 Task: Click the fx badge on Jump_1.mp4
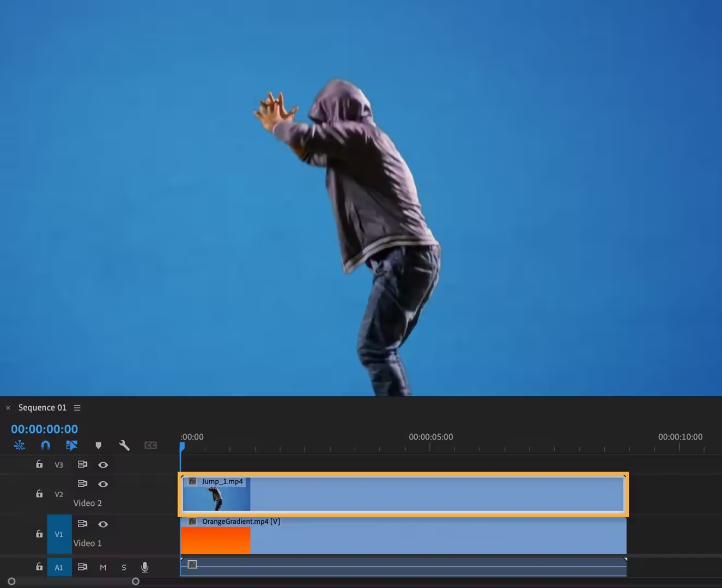coord(192,481)
